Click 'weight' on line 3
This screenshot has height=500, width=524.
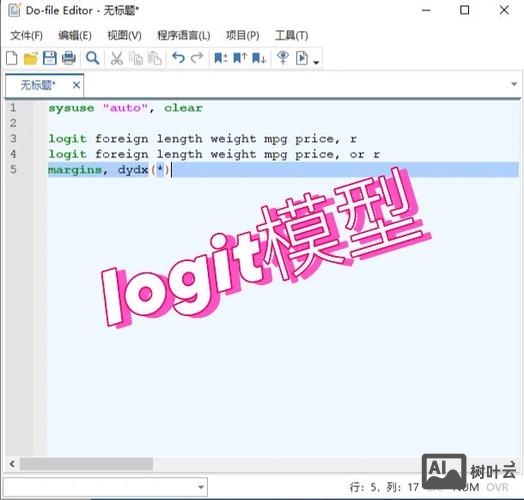233,138
